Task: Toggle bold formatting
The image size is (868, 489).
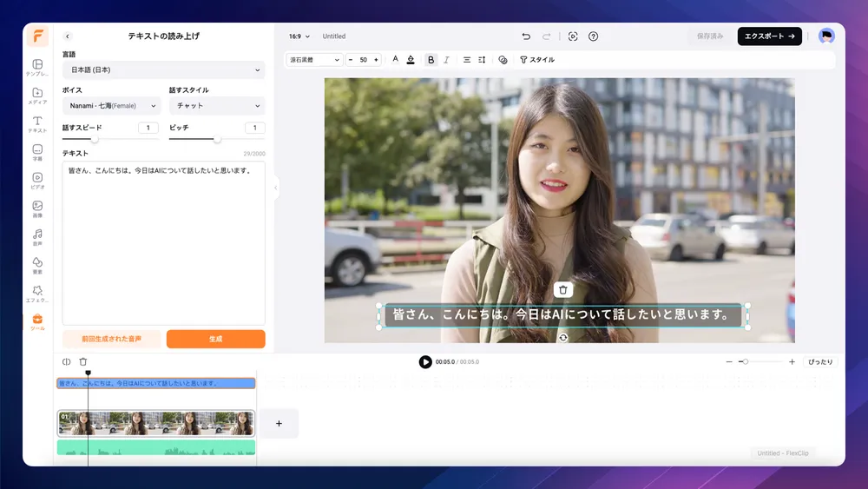Action: [431, 60]
